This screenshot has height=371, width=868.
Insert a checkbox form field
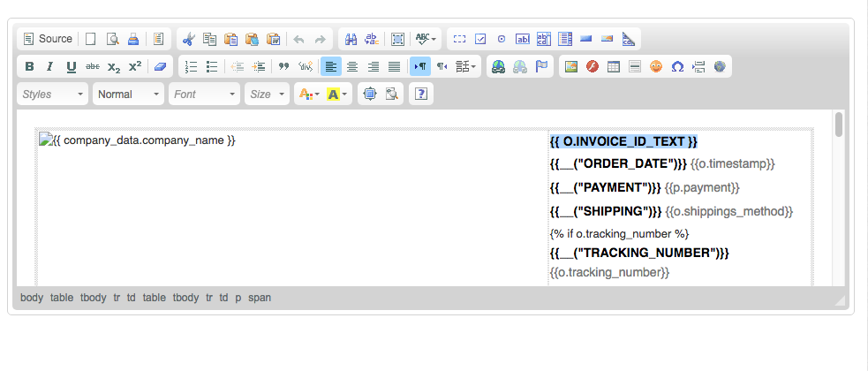coord(480,39)
